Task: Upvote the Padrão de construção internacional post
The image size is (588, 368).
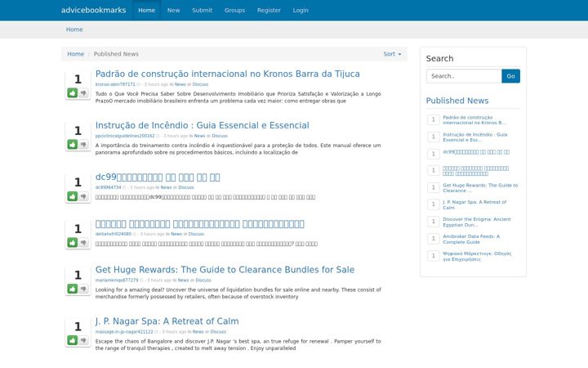Action: point(73,92)
